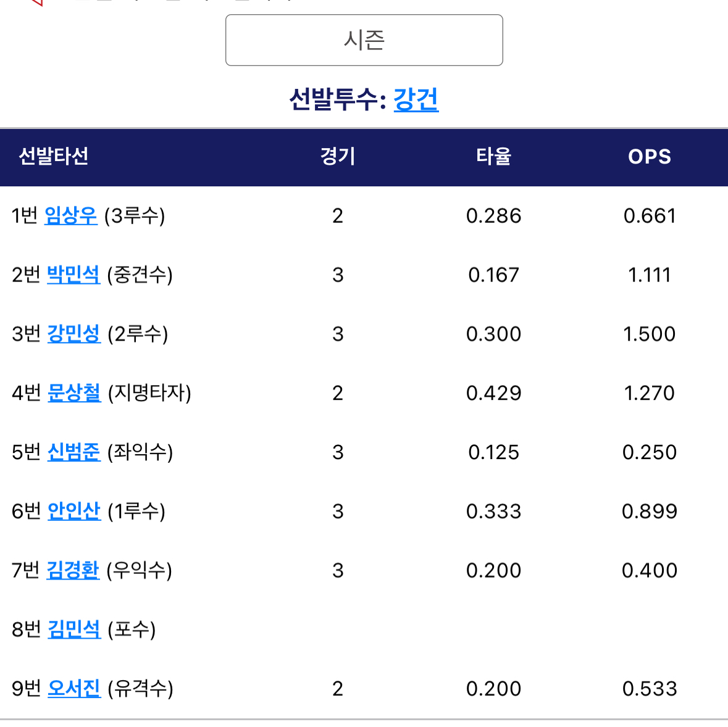
Task: Open 안인산 player link
Action: coord(73,511)
